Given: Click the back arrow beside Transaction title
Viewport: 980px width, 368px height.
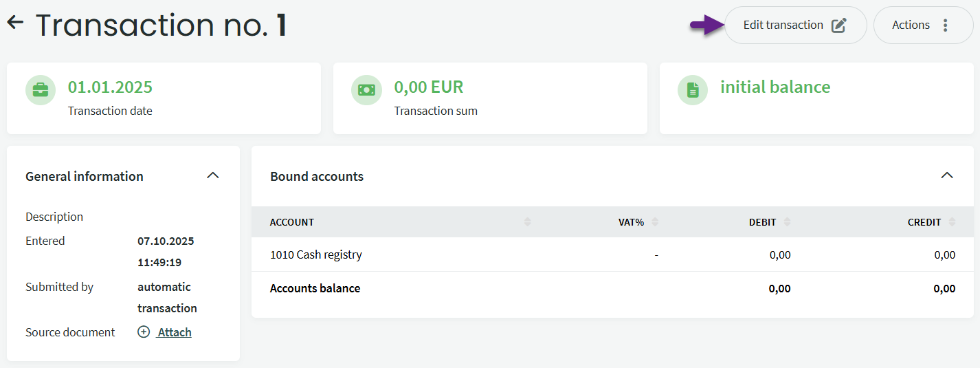Looking at the screenshot, I should pos(15,23).
